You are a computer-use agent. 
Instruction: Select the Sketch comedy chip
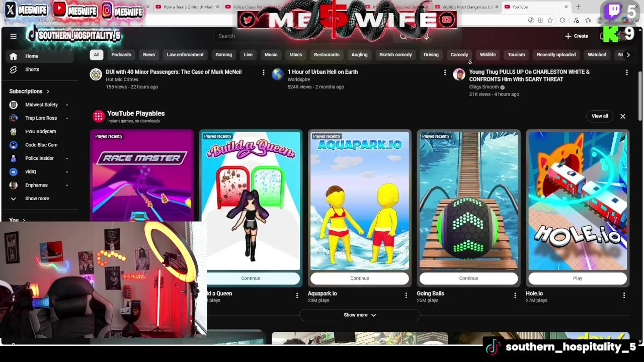(395, 55)
